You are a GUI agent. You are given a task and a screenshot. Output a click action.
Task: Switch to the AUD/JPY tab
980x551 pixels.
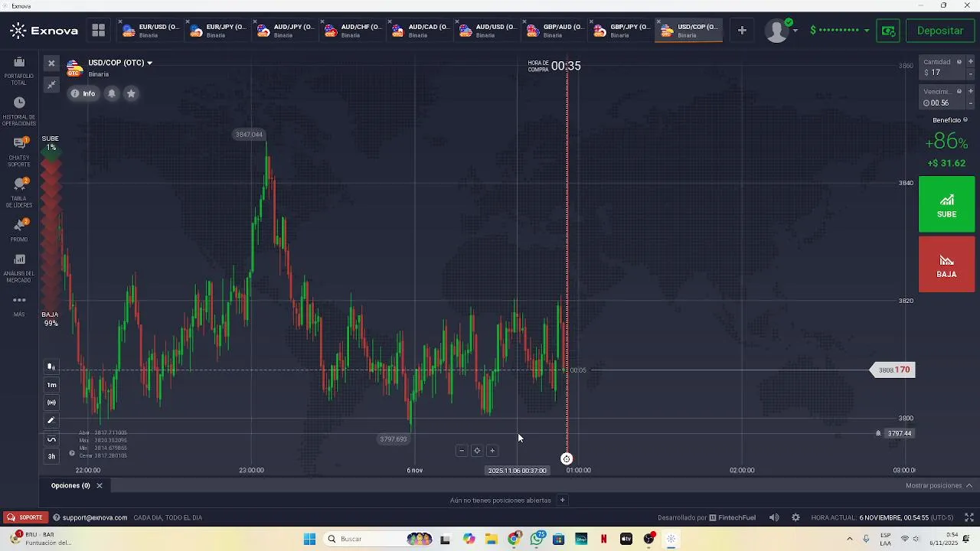285,31
